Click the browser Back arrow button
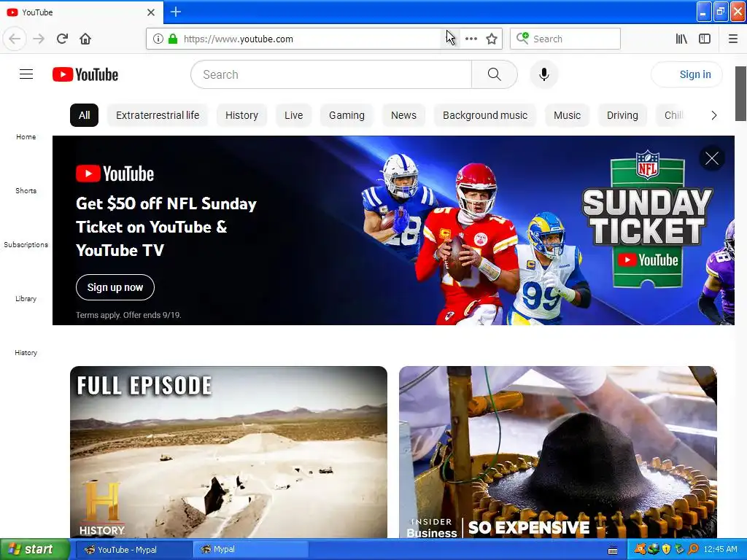This screenshot has height=560, width=747. (15, 39)
